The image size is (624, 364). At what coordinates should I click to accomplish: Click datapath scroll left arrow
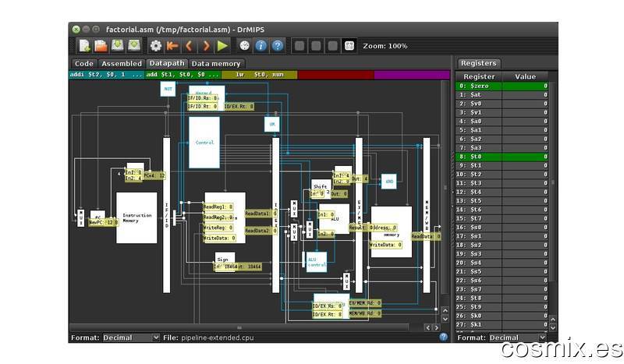pos(427,328)
